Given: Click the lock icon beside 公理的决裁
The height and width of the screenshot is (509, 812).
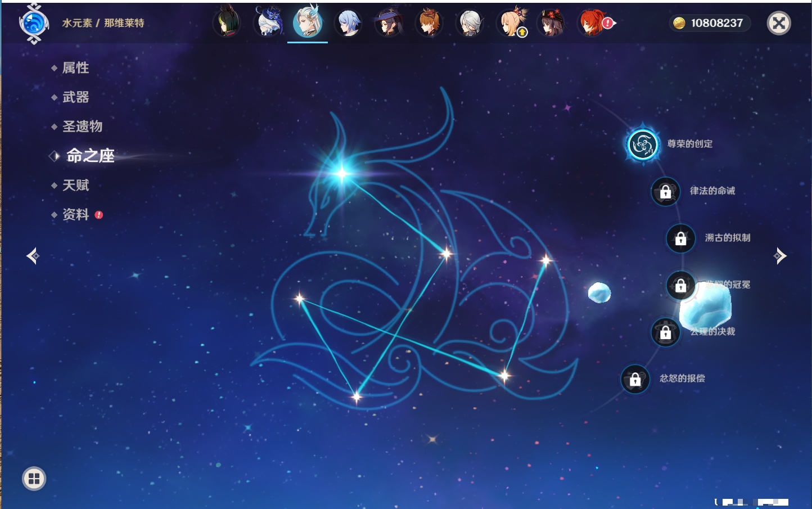Looking at the screenshot, I should pos(665,332).
